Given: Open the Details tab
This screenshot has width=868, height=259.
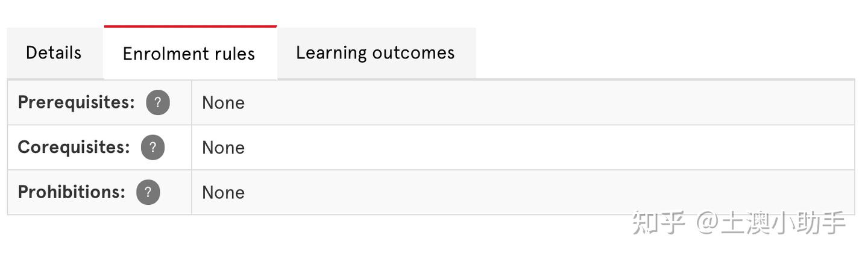Looking at the screenshot, I should (x=54, y=53).
